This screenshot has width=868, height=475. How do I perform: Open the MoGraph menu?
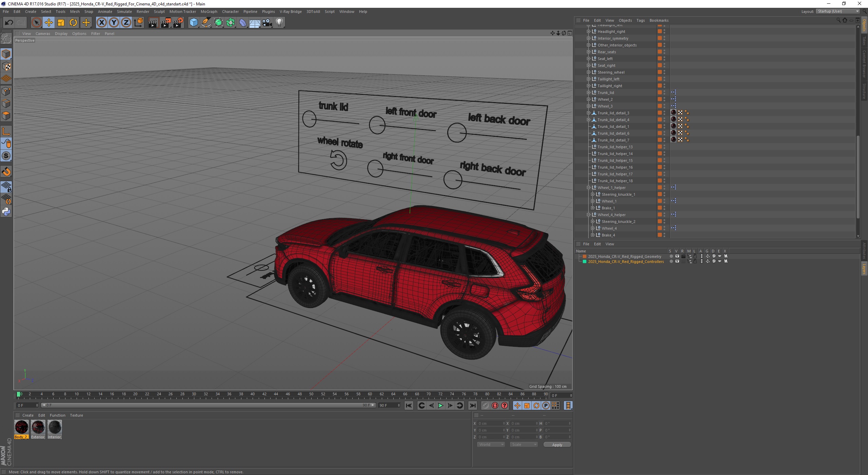pos(209,12)
